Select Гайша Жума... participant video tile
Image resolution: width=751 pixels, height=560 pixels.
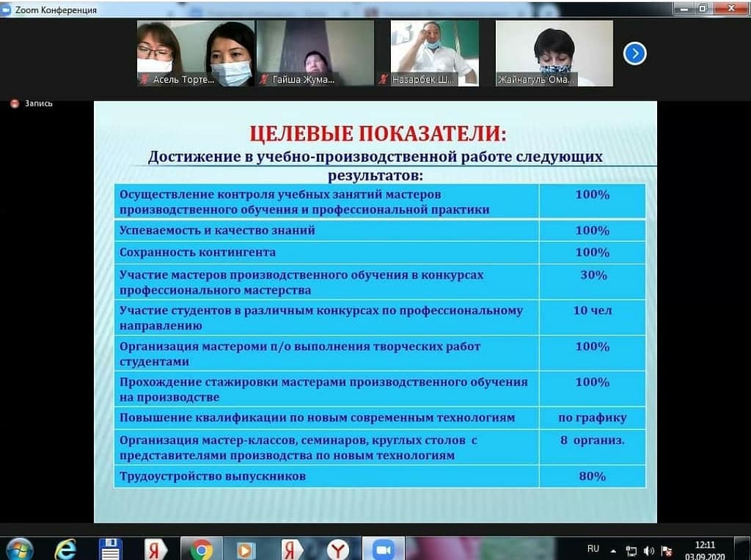[x=315, y=53]
